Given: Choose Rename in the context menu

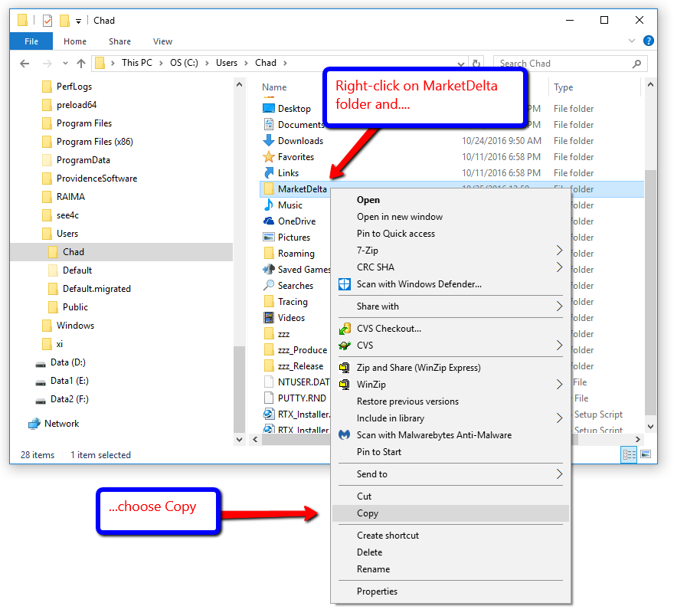Looking at the screenshot, I should 450,569.
